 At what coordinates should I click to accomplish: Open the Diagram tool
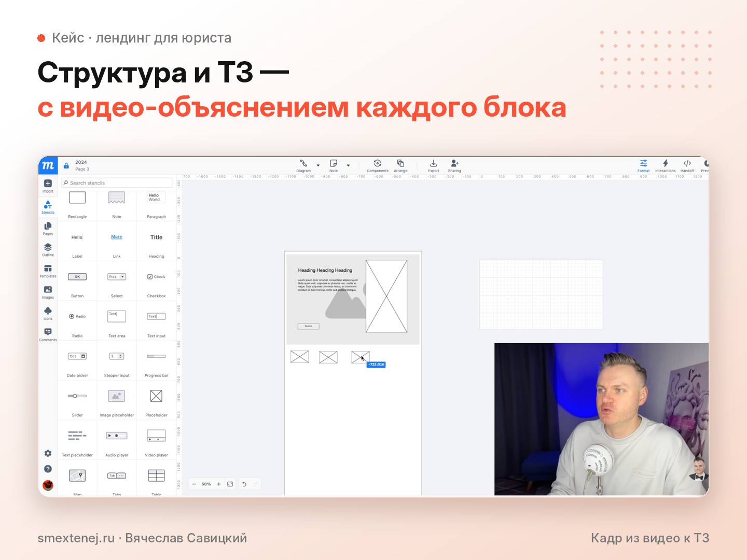click(x=303, y=165)
